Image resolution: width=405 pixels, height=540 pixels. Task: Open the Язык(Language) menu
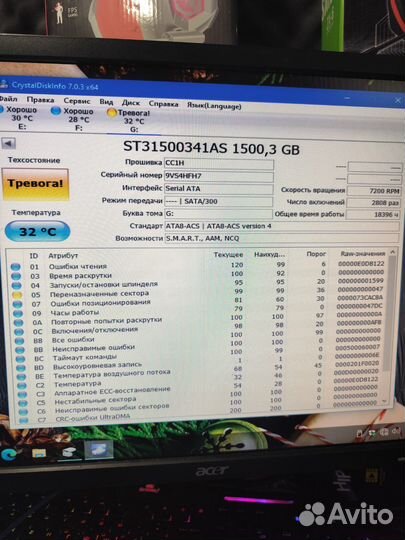[x=214, y=106]
